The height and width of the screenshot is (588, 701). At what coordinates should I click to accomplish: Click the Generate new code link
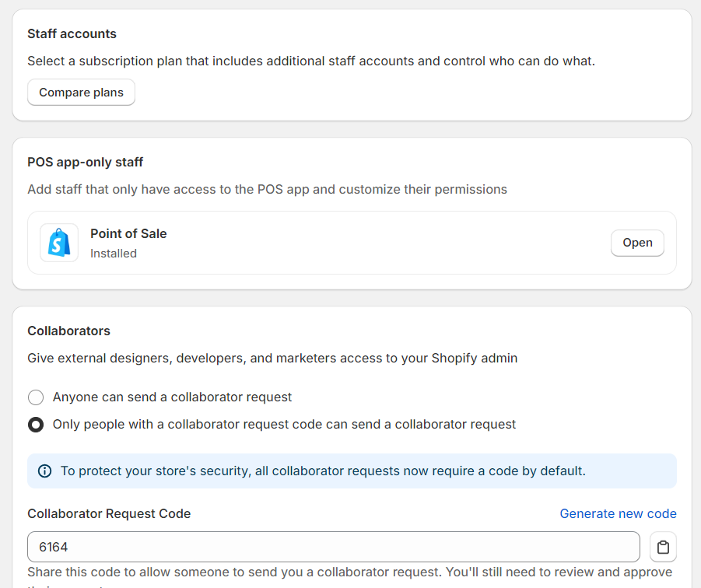click(618, 513)
